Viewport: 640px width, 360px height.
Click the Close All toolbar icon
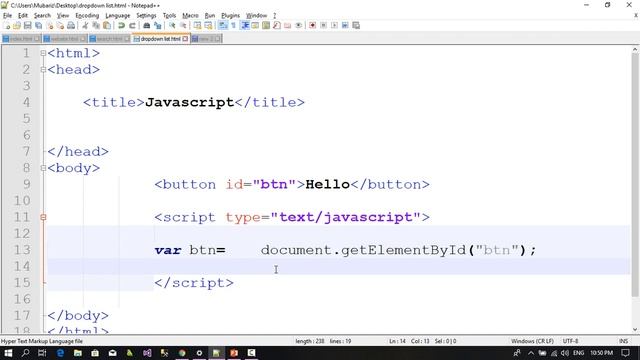(x=60, y=26)
